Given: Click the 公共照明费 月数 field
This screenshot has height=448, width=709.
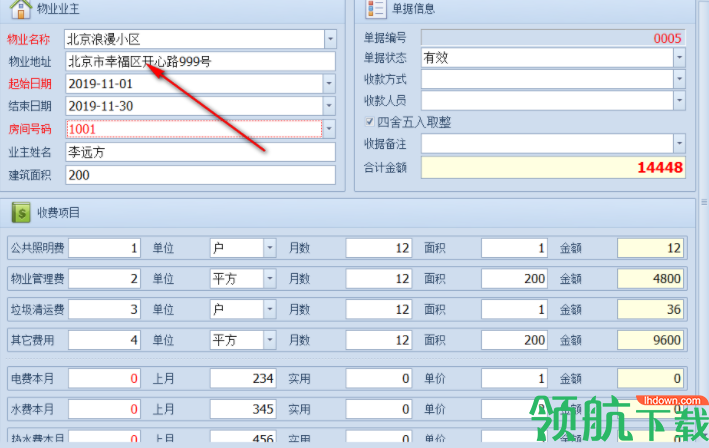Looking at the screenshot, I should click(379, 248).
